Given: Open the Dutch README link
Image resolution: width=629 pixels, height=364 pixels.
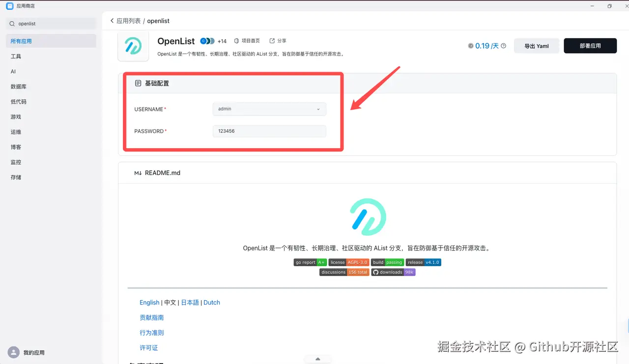Looking at the screenshot, I should pyautogui.click(x=212, y=303).
